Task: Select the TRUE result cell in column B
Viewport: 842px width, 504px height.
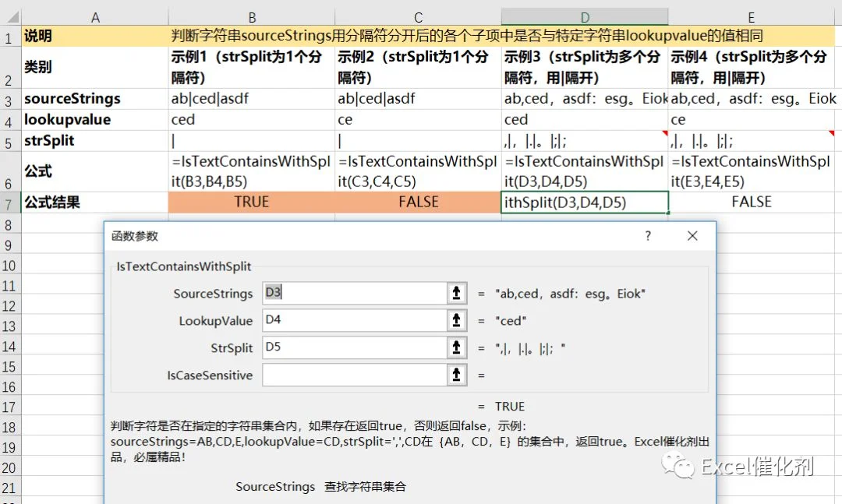Action: point(252,203)
